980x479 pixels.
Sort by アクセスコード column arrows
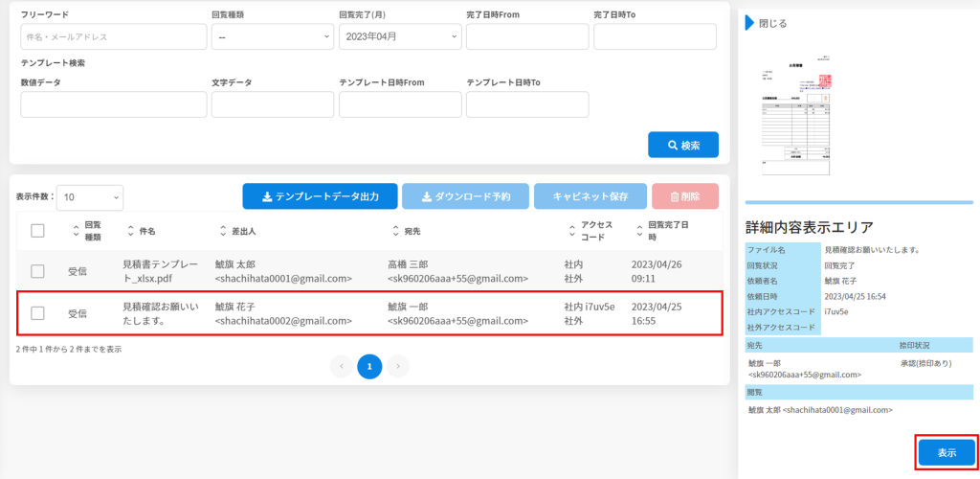point(572,231)
